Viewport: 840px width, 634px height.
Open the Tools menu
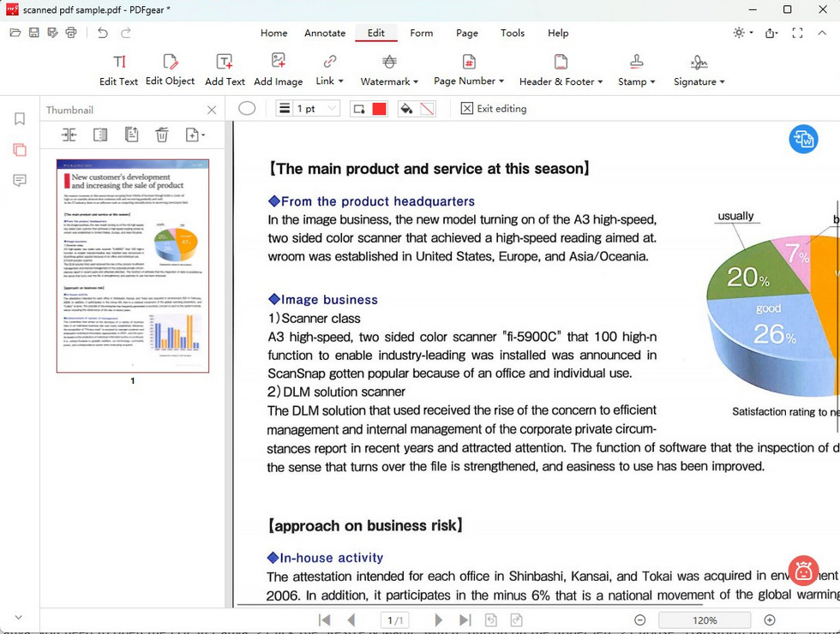pos(512,33)
